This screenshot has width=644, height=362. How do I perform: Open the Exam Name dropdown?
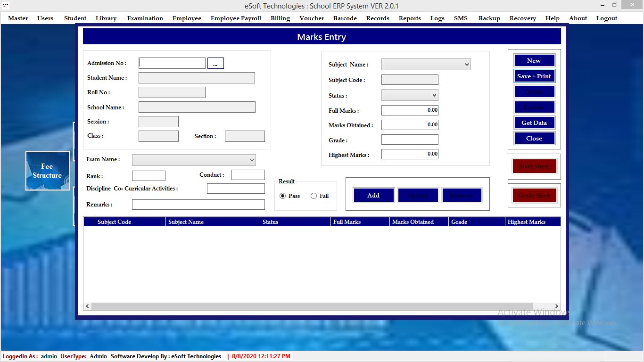pos(194,160)
